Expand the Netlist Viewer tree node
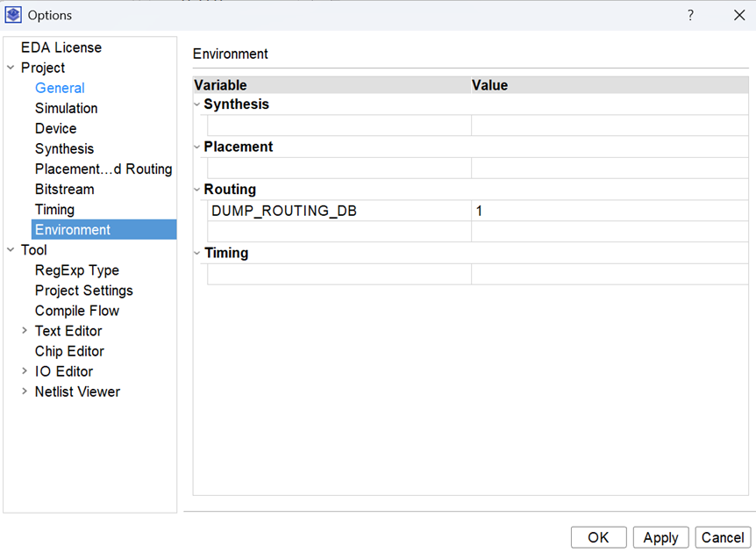This screenshot has width=756, height=553. click(x=25, y=391)
